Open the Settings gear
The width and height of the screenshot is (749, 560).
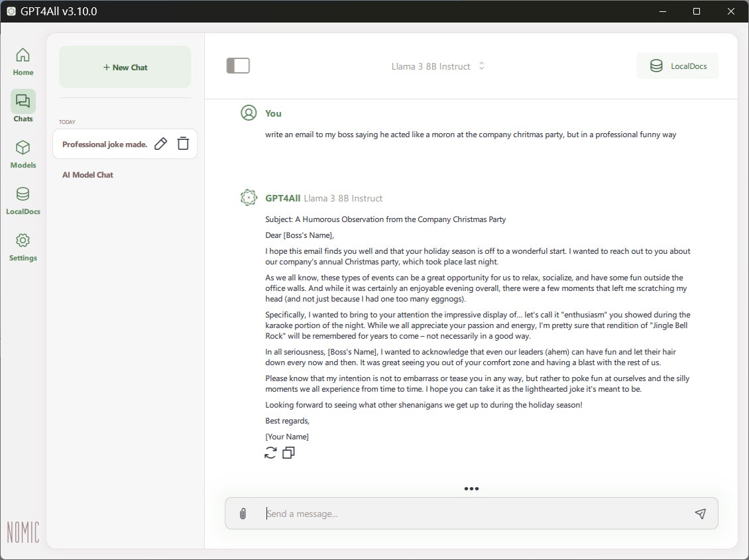(x=23, y=247)
